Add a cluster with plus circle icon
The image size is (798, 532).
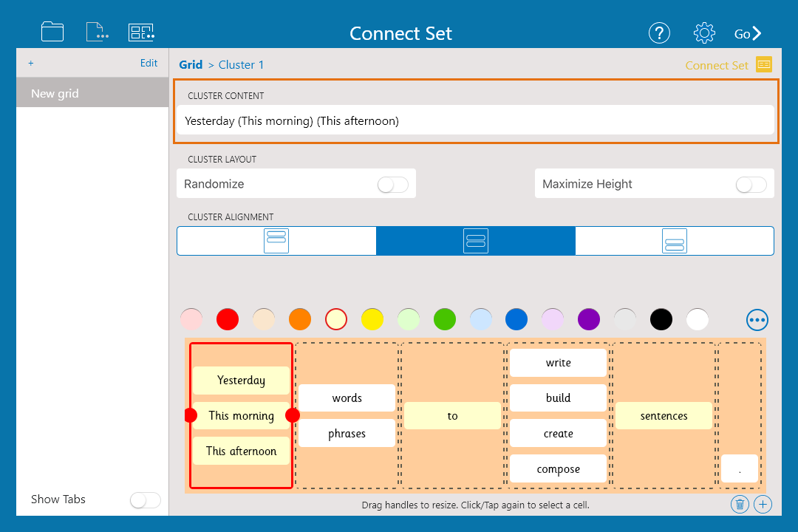(763, 505)
